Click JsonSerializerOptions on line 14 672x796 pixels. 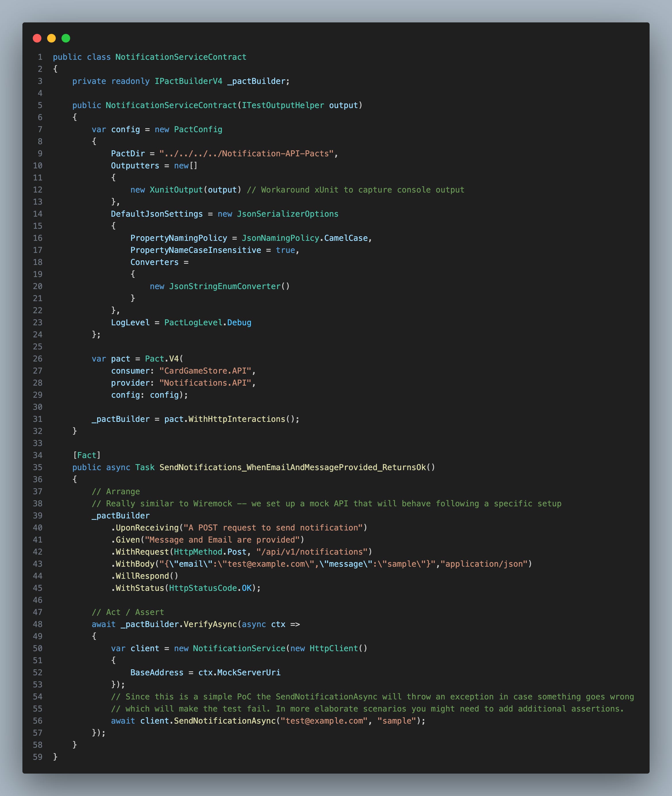[x=288, y=214]
